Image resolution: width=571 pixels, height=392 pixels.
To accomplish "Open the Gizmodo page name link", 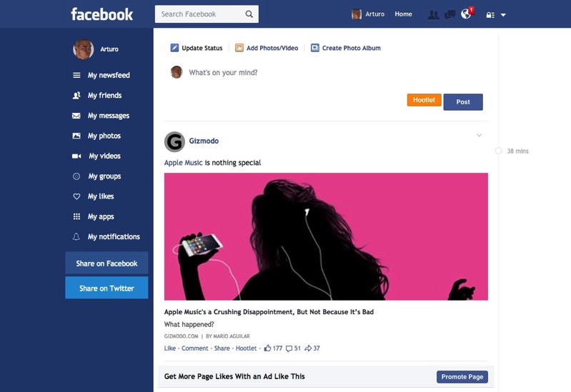I will pyautogui.click(x=204, y=141).
